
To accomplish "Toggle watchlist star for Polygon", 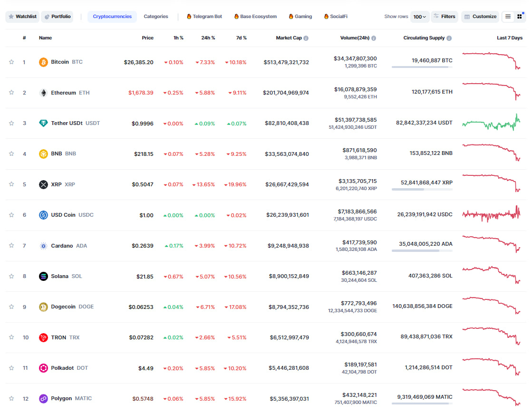I will pos(11,398).
